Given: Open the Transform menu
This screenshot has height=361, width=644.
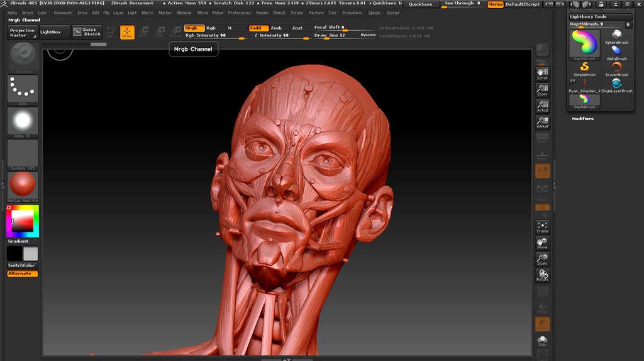Looking at the screenshot, I should pyautogui.click(x=352, y=13).
